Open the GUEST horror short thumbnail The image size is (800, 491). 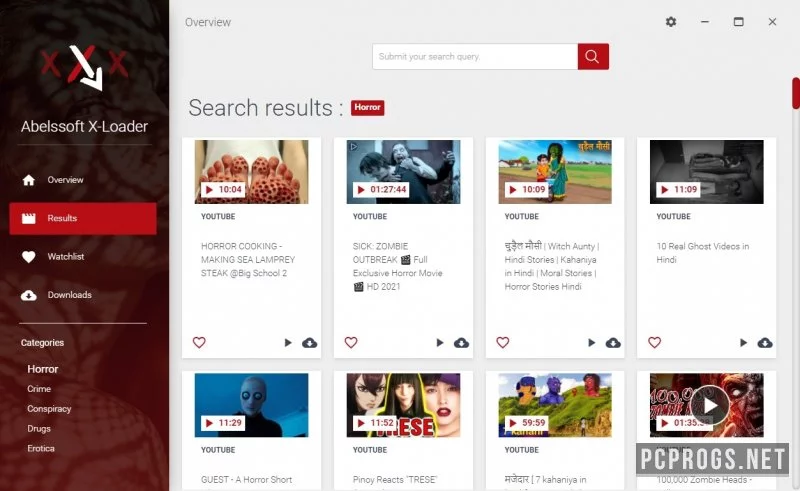[252, 405]
